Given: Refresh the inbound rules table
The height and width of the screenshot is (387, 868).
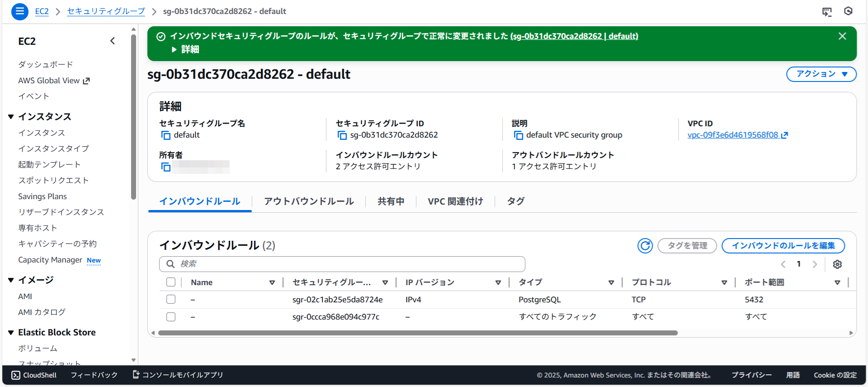Looking at the screenshot, I should click(645, 246).
